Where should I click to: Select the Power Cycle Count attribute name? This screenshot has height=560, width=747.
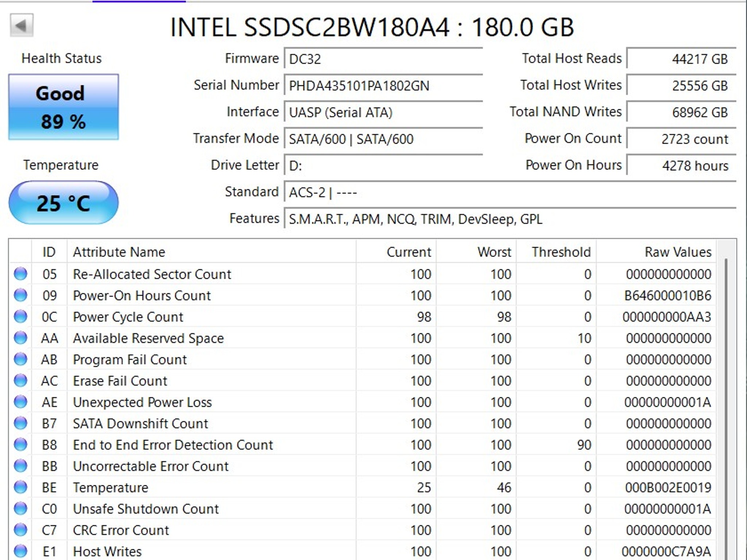click(128, 317)
